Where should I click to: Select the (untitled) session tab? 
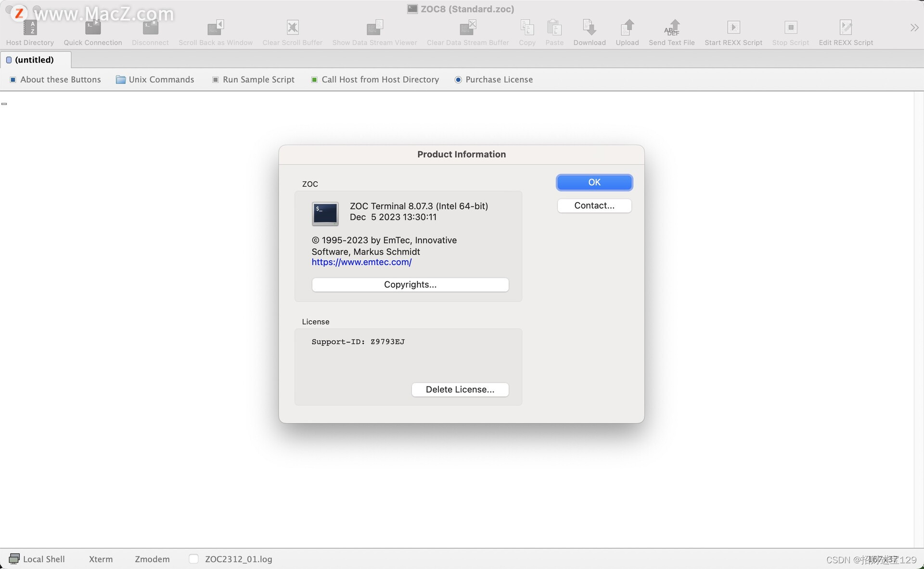coord(35,60)
